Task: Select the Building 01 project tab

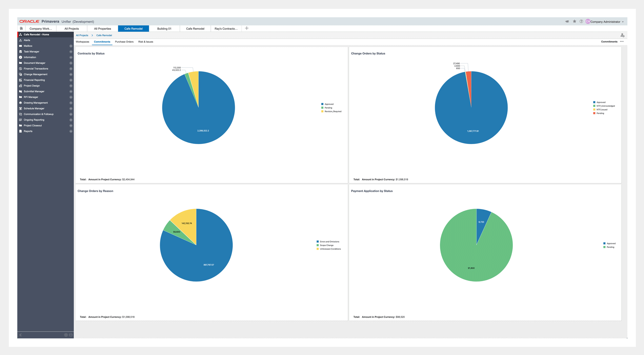Action: (164, 28)
